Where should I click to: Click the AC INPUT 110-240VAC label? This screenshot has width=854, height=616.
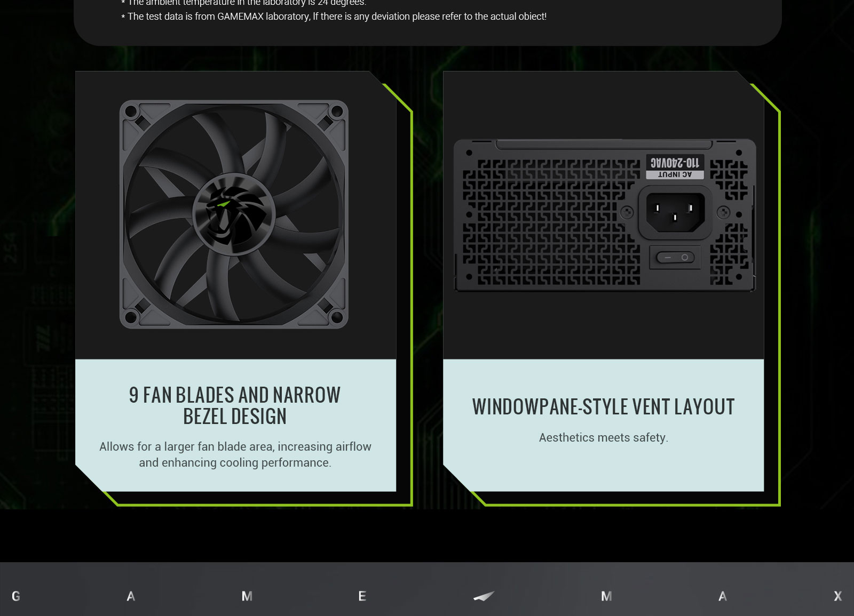tap(675, 167)
